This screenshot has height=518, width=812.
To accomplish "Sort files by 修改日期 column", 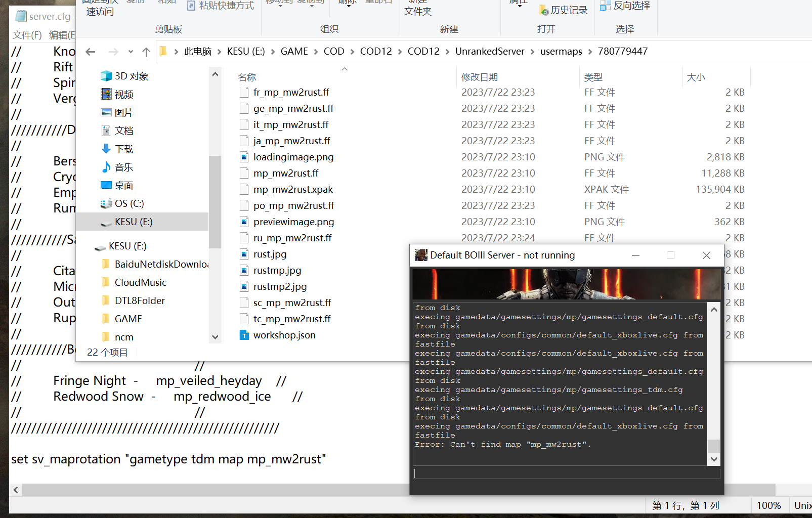I will click(x=479, y=77).
